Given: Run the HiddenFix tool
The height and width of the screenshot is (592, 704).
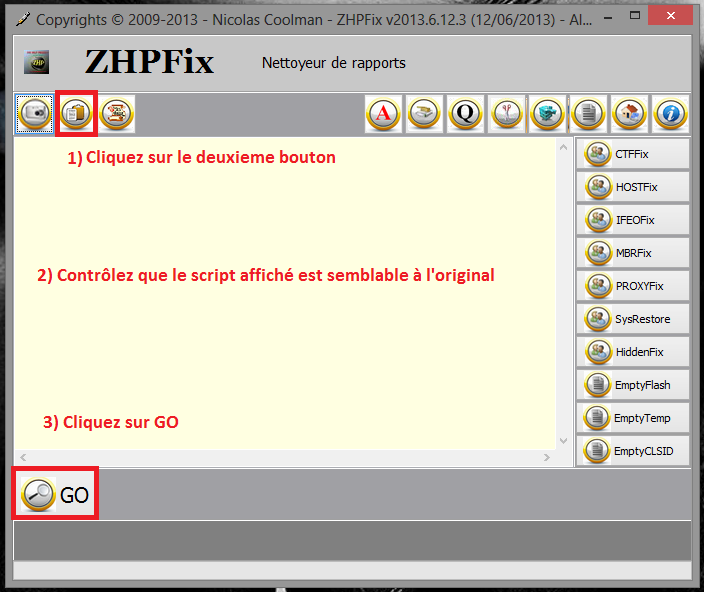Looking at the screenshot, I should (x=633, y=352).
